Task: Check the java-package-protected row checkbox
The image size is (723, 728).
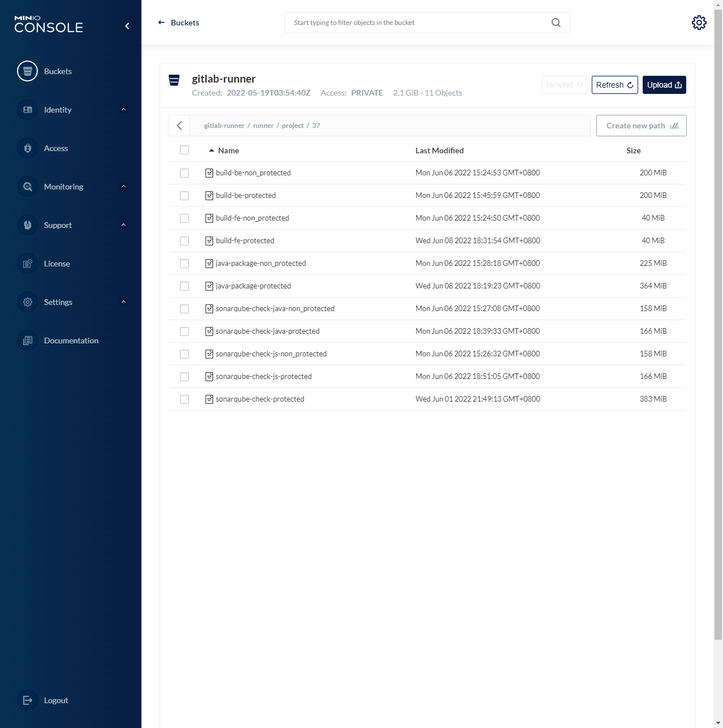Action: pos(184,286)
